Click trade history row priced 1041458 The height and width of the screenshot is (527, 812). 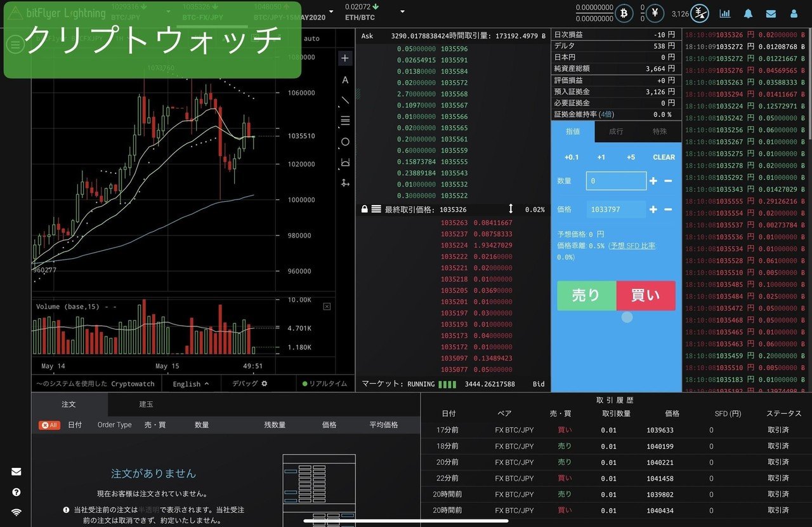click(616, 478)
